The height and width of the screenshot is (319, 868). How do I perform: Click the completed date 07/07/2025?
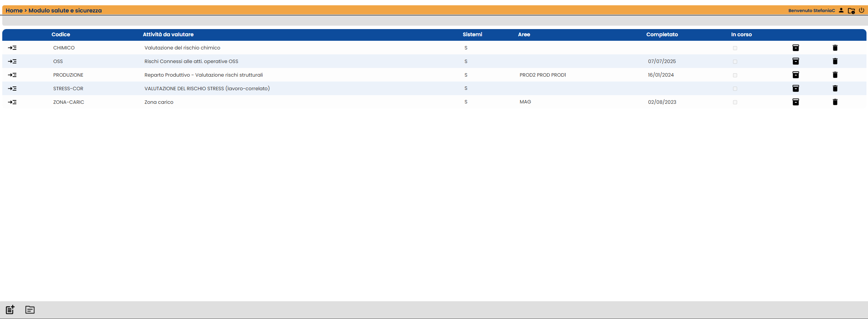coord(662,62)
